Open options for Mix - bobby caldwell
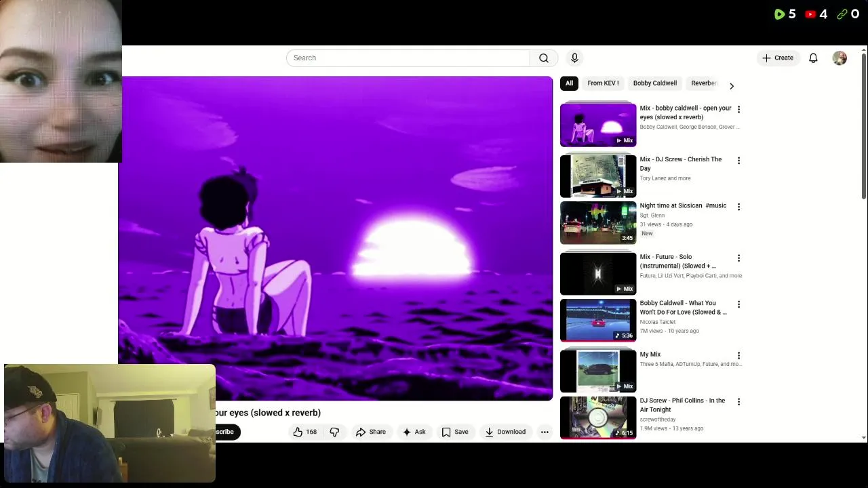Viewport: 868px width, 488px height. click(738, 109)
